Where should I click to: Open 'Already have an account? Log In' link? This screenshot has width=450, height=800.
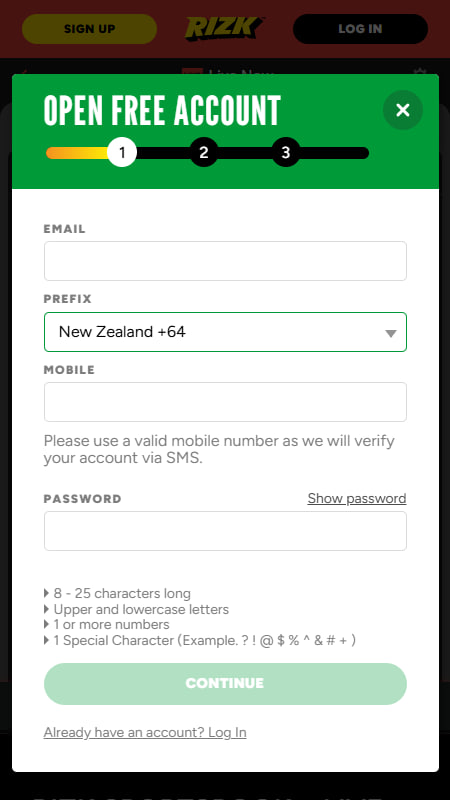click(145, 733)
